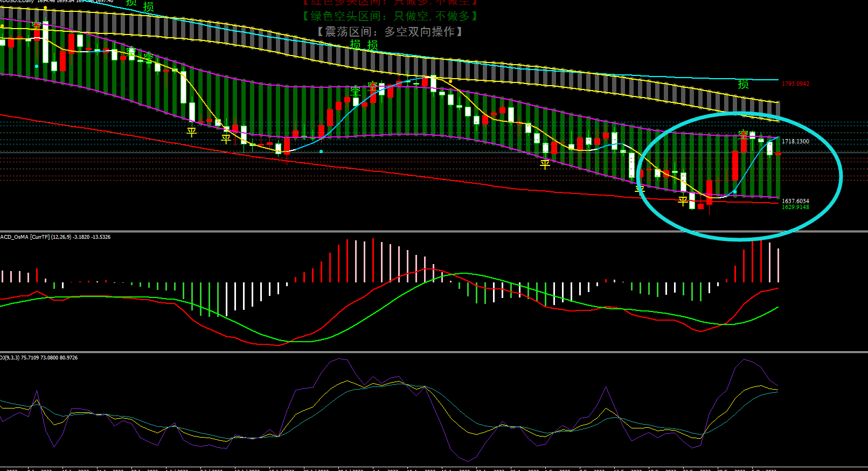
Task: Click the MACD histogram's last pink bar
Action: [778, 265]
